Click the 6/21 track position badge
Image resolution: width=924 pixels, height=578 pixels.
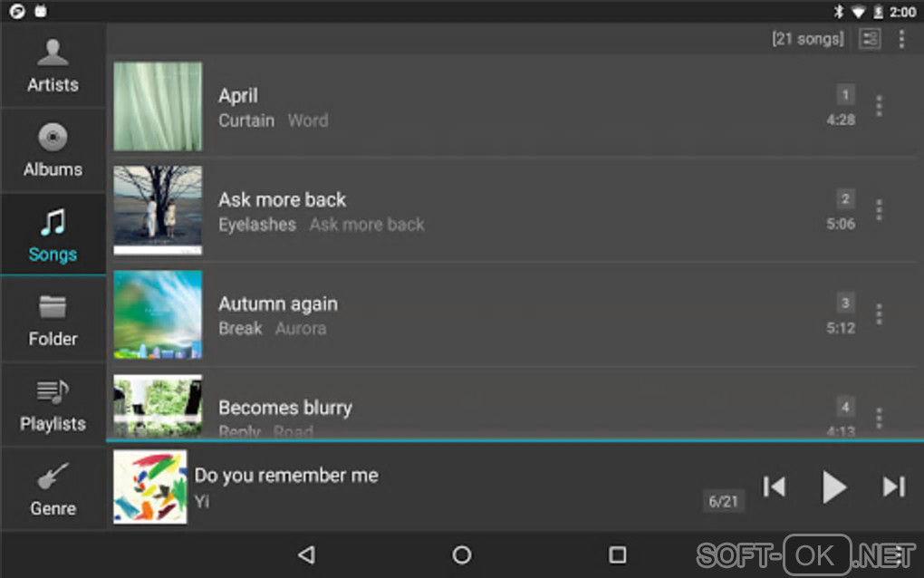[723, 501]
